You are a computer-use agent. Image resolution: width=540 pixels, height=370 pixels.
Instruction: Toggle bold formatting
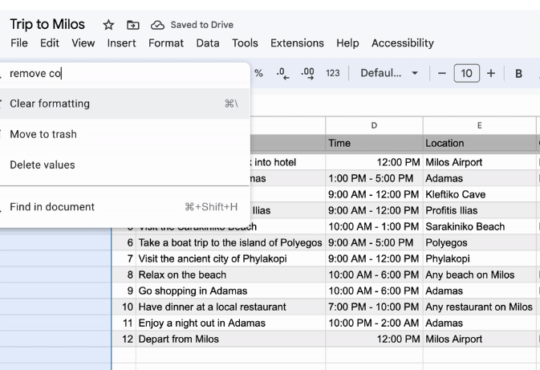[518, 73]
